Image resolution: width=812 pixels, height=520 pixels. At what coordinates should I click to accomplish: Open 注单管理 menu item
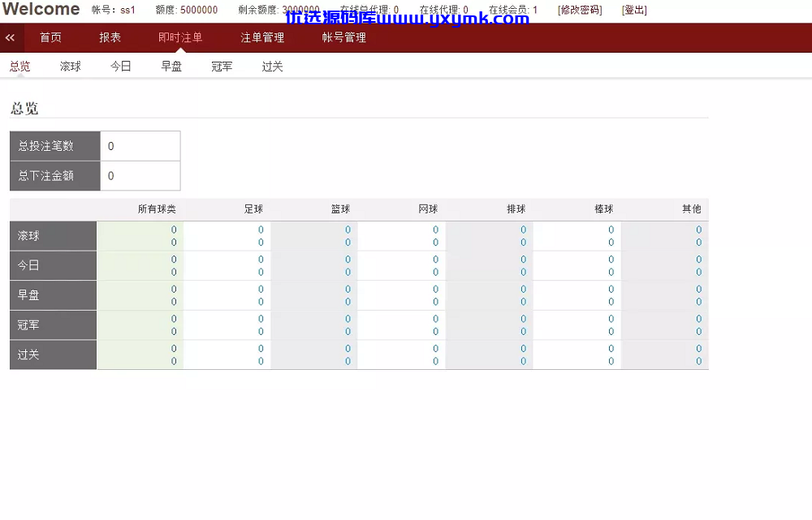click(x=262, y=37)
